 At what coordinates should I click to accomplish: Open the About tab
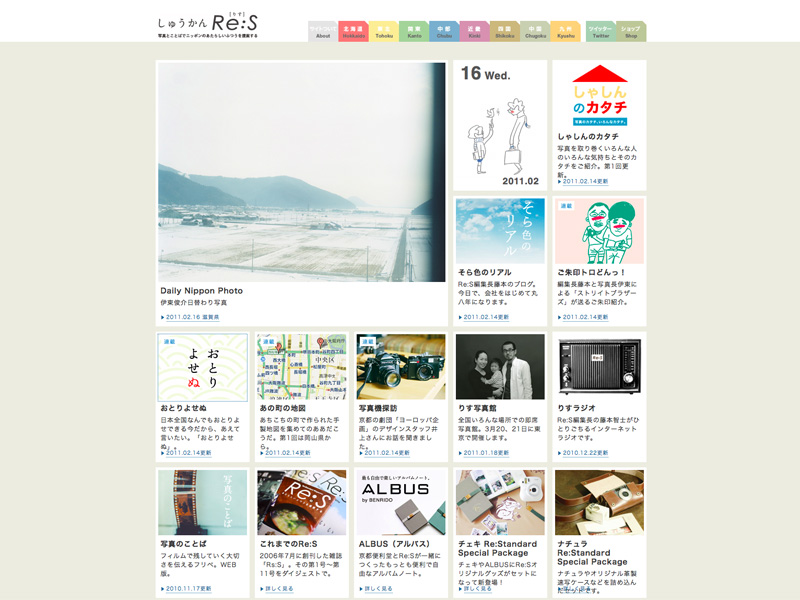323,32
